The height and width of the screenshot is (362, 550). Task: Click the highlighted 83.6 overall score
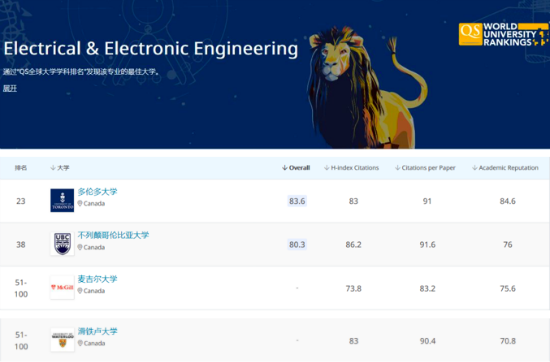tap(297, 201)
